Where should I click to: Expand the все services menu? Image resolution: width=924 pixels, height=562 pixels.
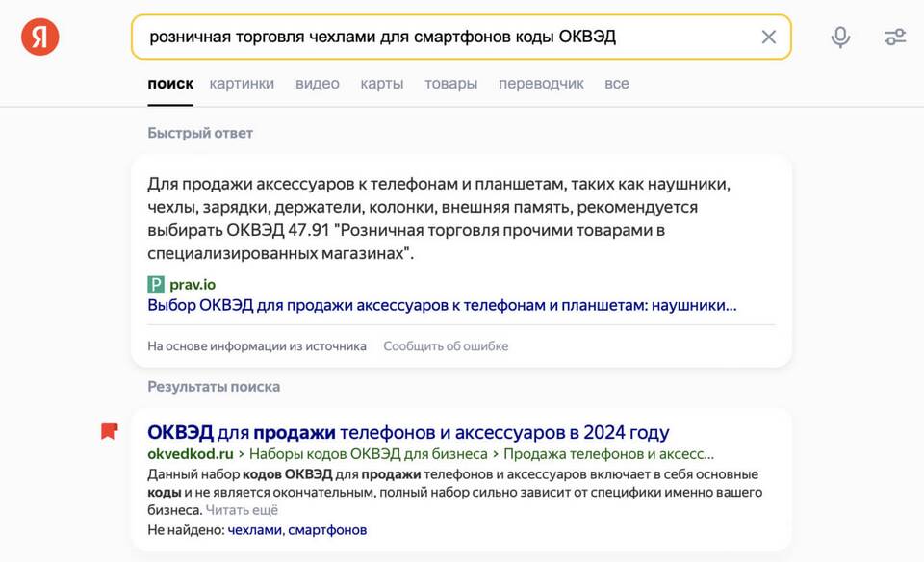click(x=617, y=84)
